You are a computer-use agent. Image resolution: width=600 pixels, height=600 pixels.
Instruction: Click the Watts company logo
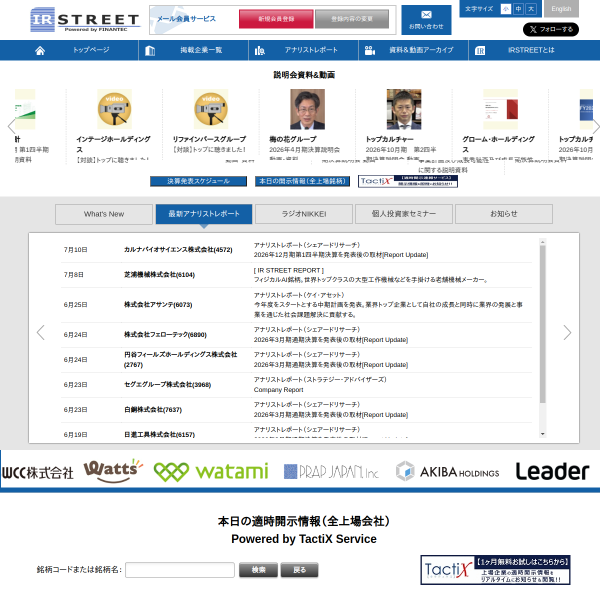tap(113, 471)
